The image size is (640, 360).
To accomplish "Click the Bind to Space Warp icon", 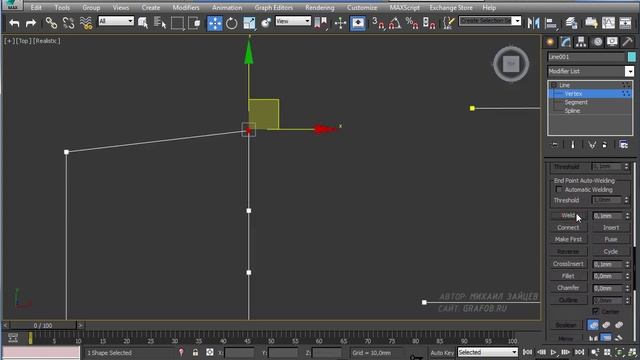I will coord(86,23).
